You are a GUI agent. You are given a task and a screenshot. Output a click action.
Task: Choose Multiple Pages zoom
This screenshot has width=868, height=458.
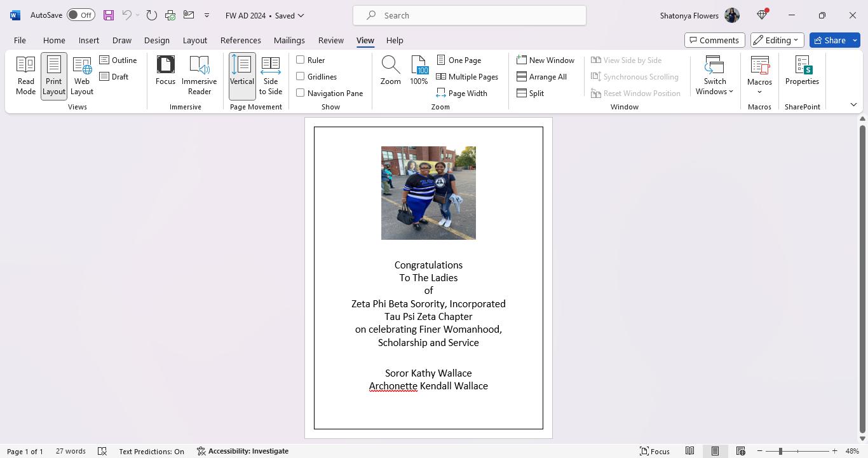(x=468, y=76)
